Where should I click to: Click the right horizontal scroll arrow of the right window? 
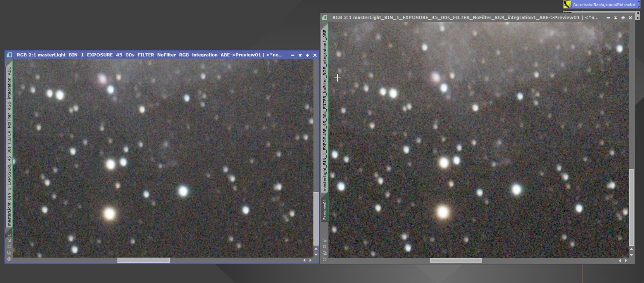625,261
